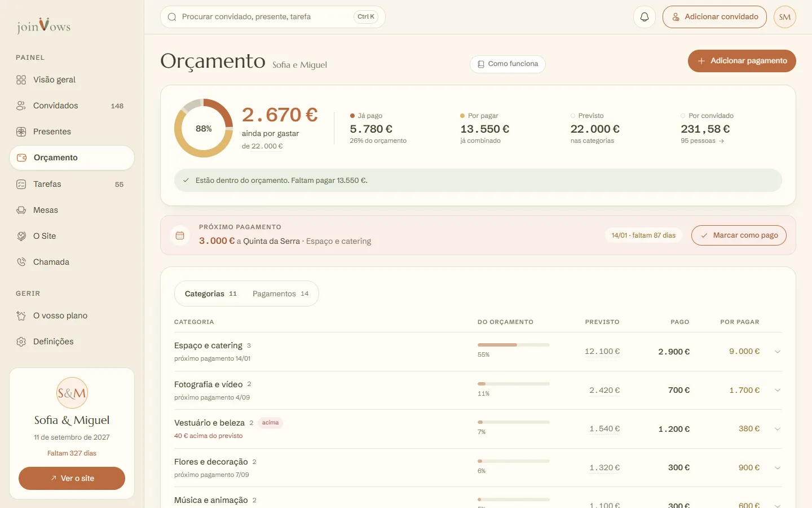Expand the Música e animação row chevron
The image size is (812, 508).
click(x=778, y=505)
